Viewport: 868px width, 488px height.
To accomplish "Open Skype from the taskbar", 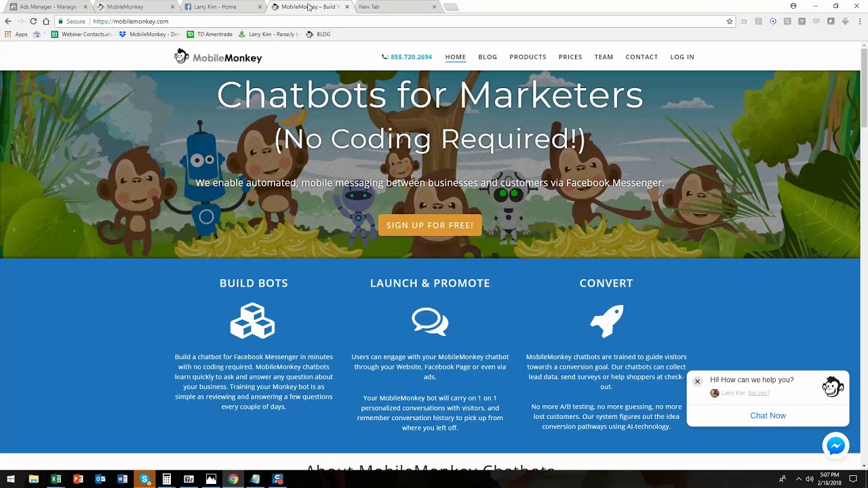I will coord(144,479).
